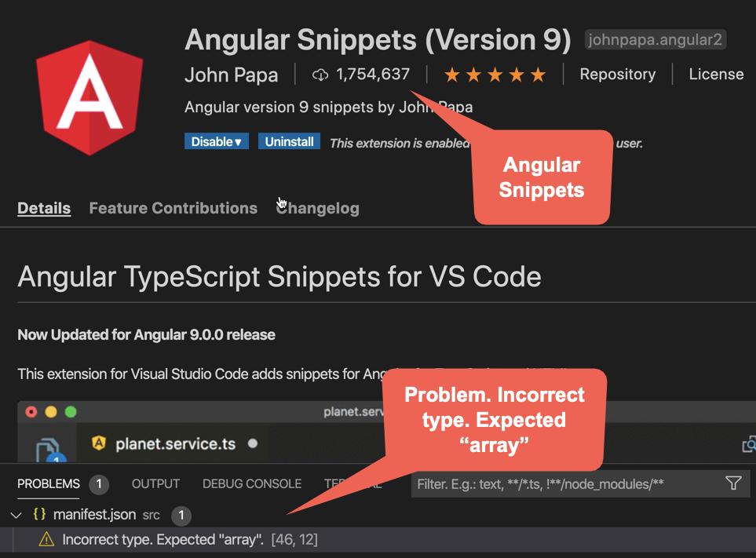Click the Angular shield icon on planet.service.ts
The height and width of the screenshot is (558, 756).
point(99,443)
